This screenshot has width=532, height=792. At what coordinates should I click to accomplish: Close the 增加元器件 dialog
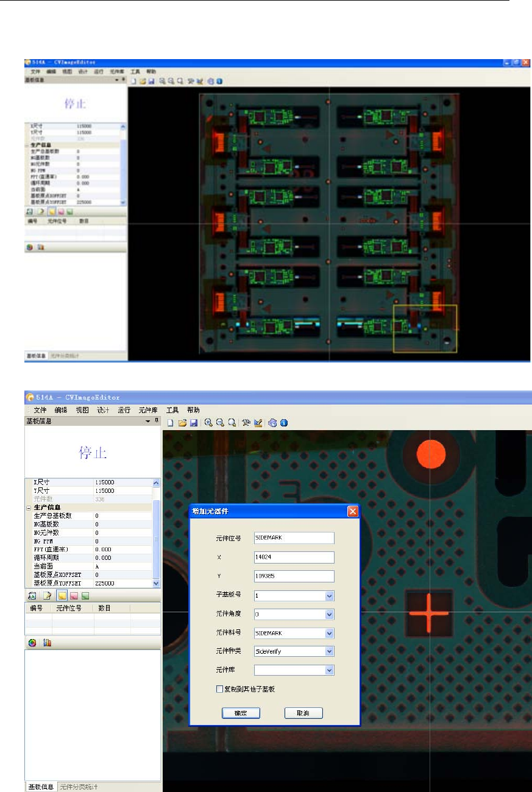[x=352, y=512]
